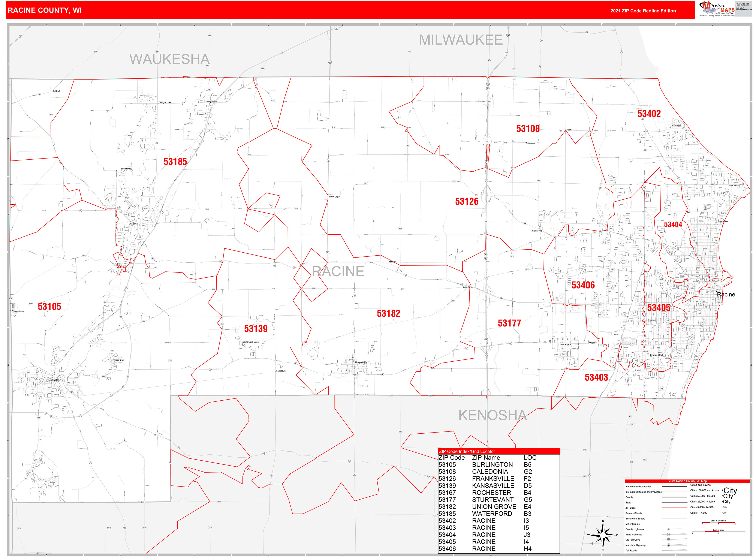Click the 'ZIP Name' column header

486,458
